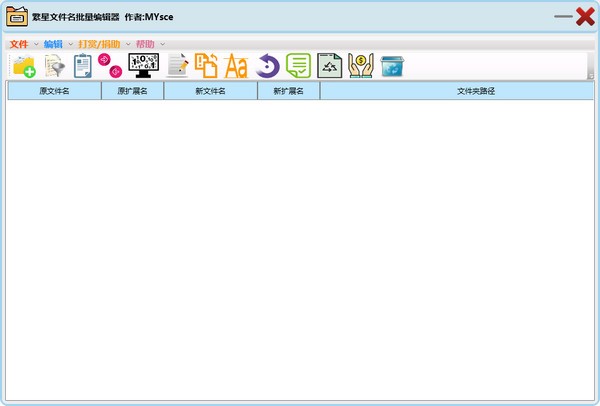This screenshot has width=600, height=406.
Task: Click the green checklist apply icon
Action: (x=298, y=65)
